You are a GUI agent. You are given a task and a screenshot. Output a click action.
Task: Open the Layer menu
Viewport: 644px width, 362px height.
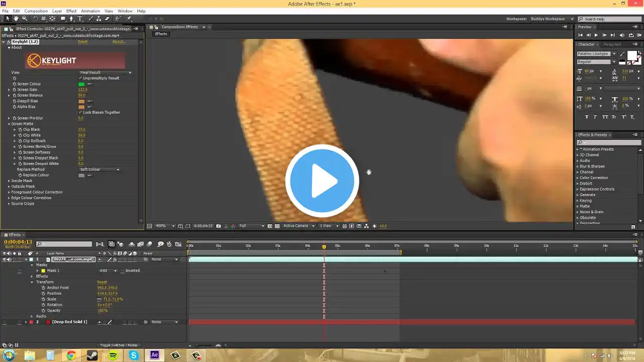click(x=57, y=11)
